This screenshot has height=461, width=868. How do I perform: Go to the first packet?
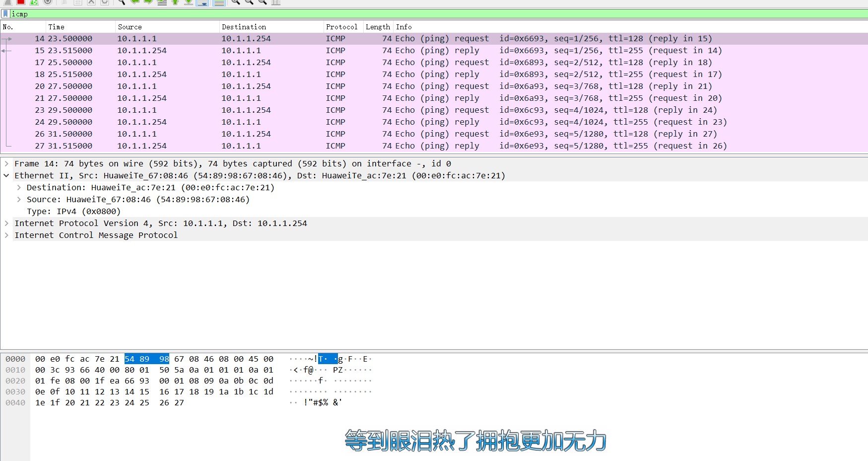[x=175, y=2]
